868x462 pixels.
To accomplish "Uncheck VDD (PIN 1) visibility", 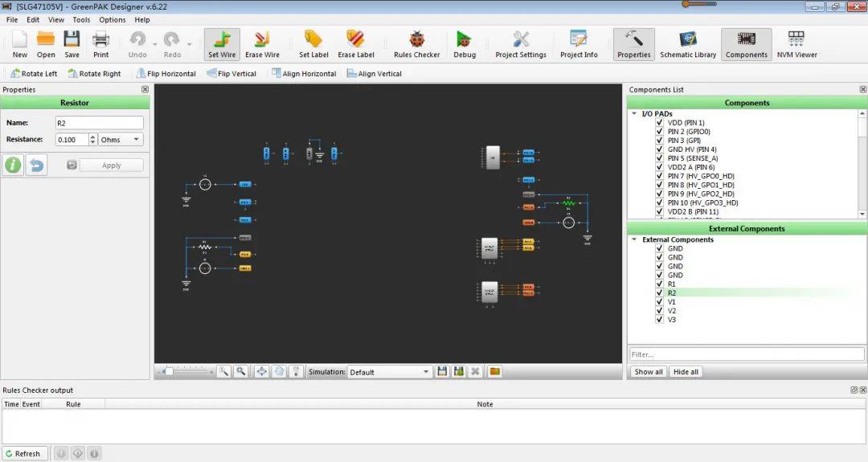I will coord(659,123).
